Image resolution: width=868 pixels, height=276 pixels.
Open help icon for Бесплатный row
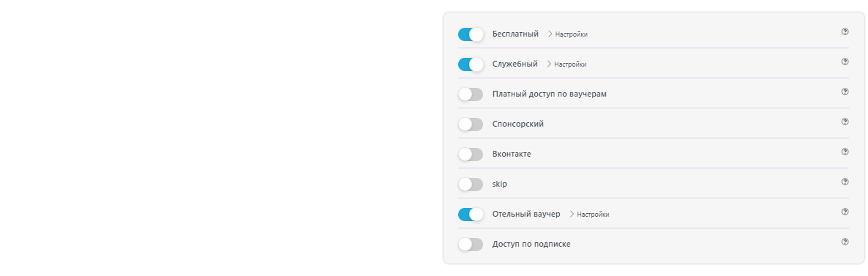pyautogui.click(x=845, y=31)
